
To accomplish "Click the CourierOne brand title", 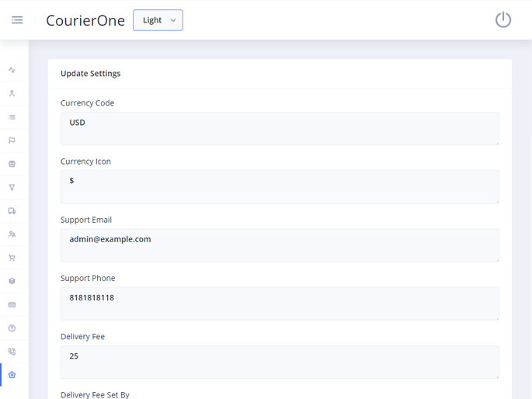I will [85, 21].
